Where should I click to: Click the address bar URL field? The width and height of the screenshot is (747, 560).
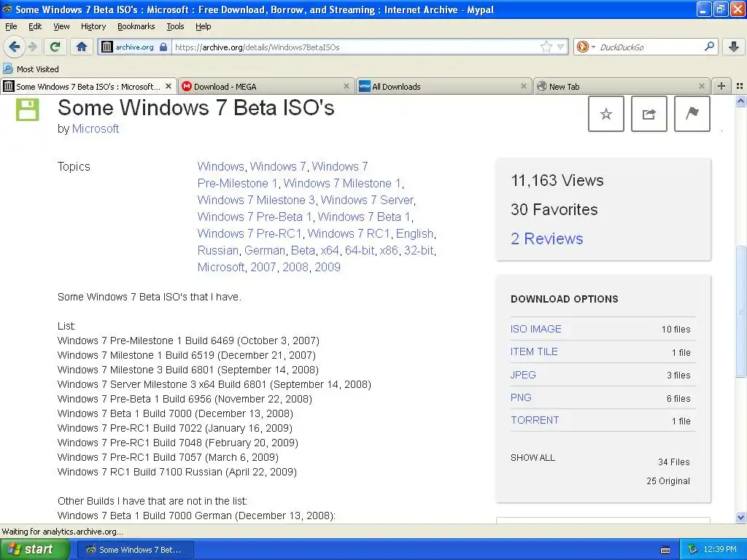pyautogui.click(x=355, y=47)
